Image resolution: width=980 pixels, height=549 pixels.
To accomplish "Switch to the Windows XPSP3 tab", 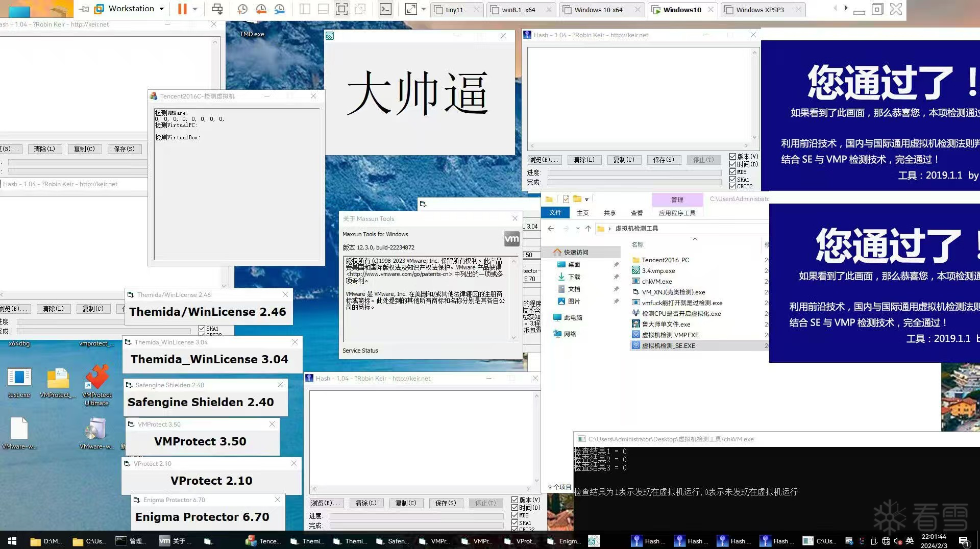I will click(761, 10).
